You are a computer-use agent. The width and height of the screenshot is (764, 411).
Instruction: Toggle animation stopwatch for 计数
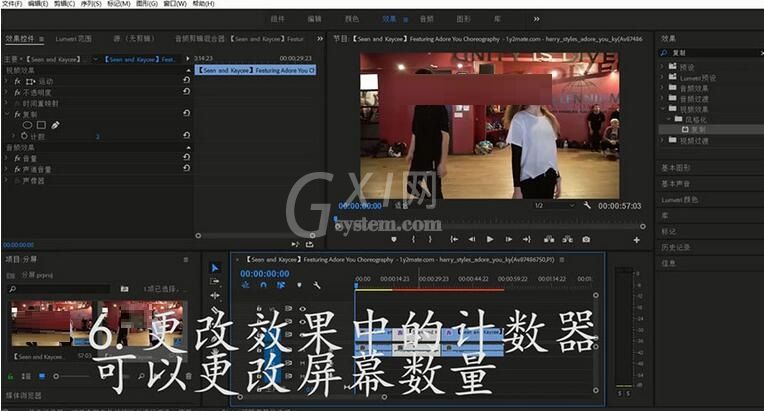24,136
